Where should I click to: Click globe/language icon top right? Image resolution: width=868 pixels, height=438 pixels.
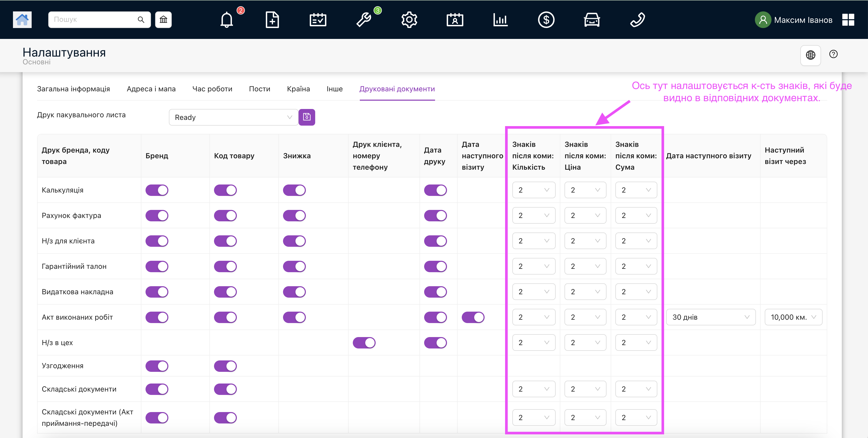[810, 54]
